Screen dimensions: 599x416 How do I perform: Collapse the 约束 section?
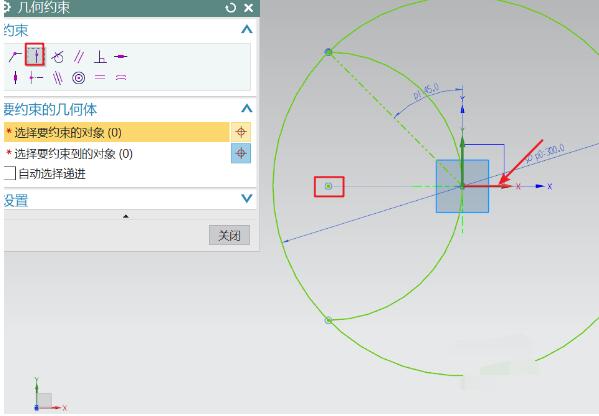click(247, 29)
